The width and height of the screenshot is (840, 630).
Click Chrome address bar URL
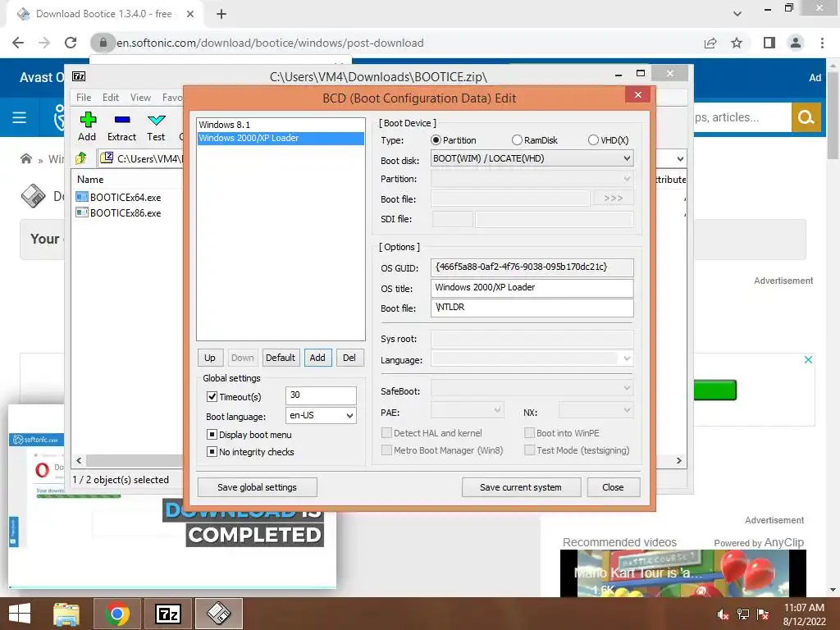tap(270, 43)
